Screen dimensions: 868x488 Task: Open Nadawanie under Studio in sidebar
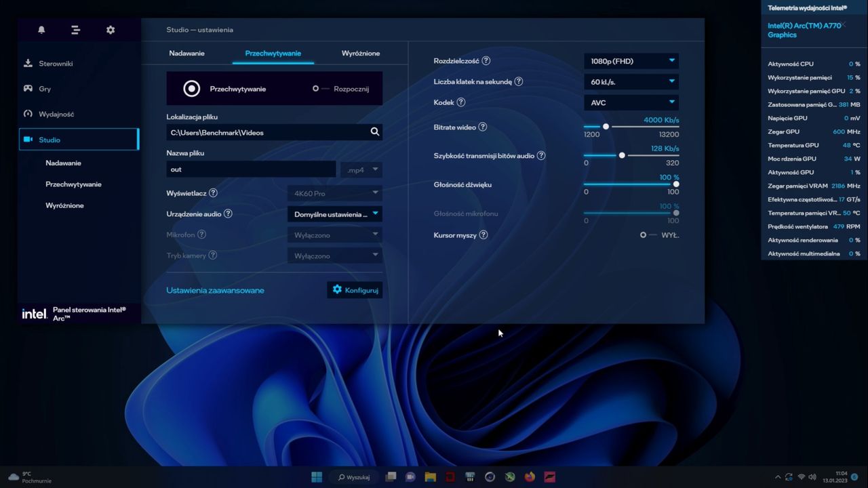click(63, 163)
